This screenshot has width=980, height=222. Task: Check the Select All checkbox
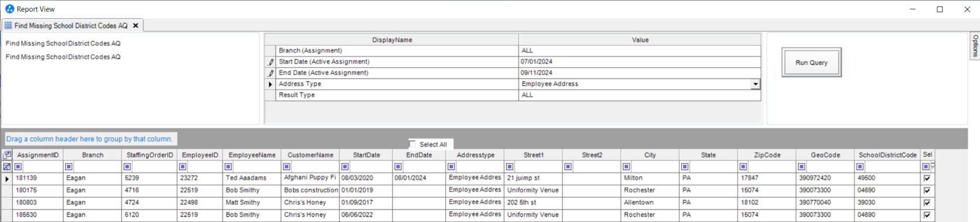413,144
